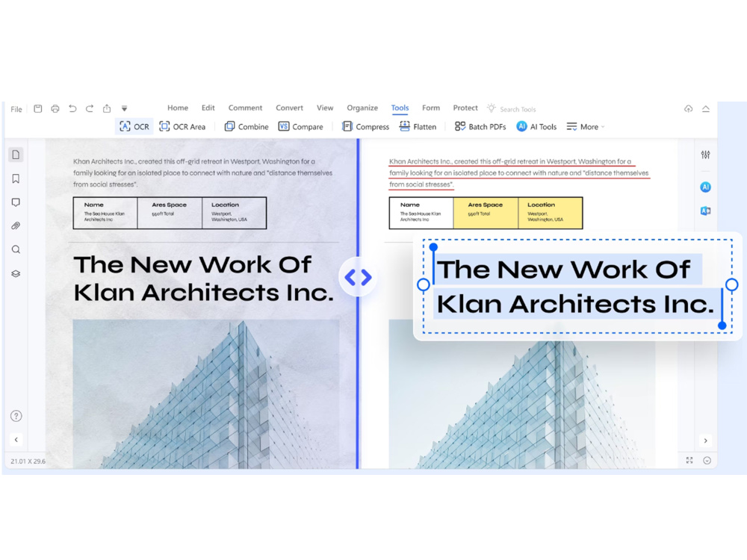Image resolution: width=747 pixels, height=560 pixels.
Task: Select the OCR Area tool
Action: 182,127
